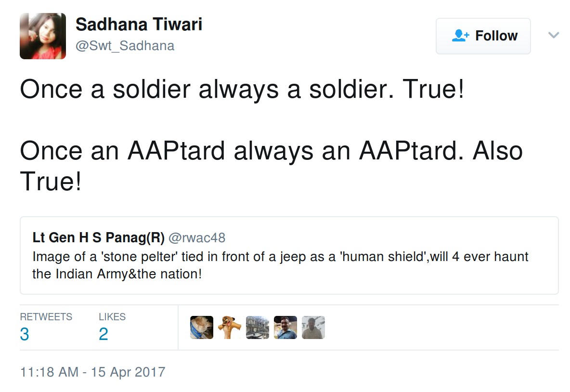This screenshot has width=570, height=392.
Task: Click the RETWEETS label
Action: click(x=46, y=317)
